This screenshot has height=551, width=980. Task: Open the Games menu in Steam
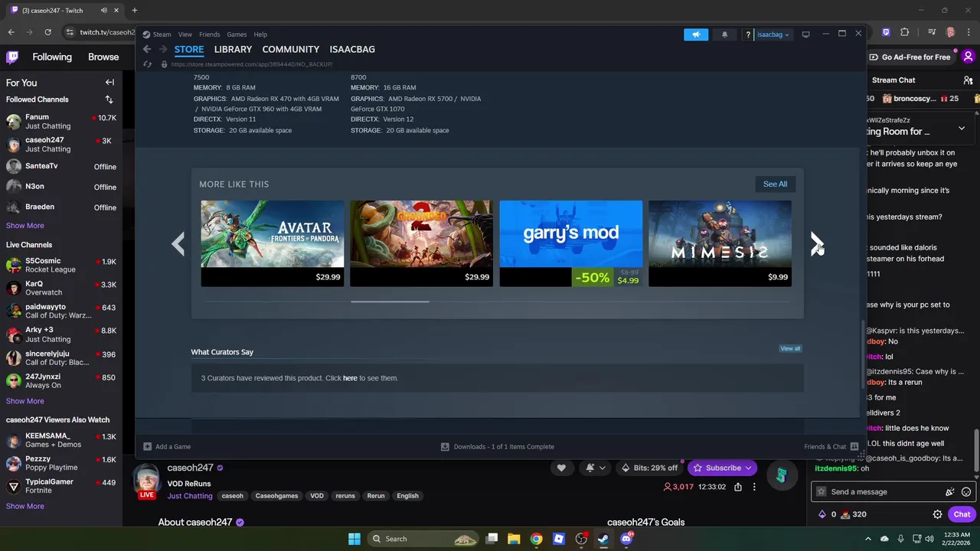coord(237,34)
